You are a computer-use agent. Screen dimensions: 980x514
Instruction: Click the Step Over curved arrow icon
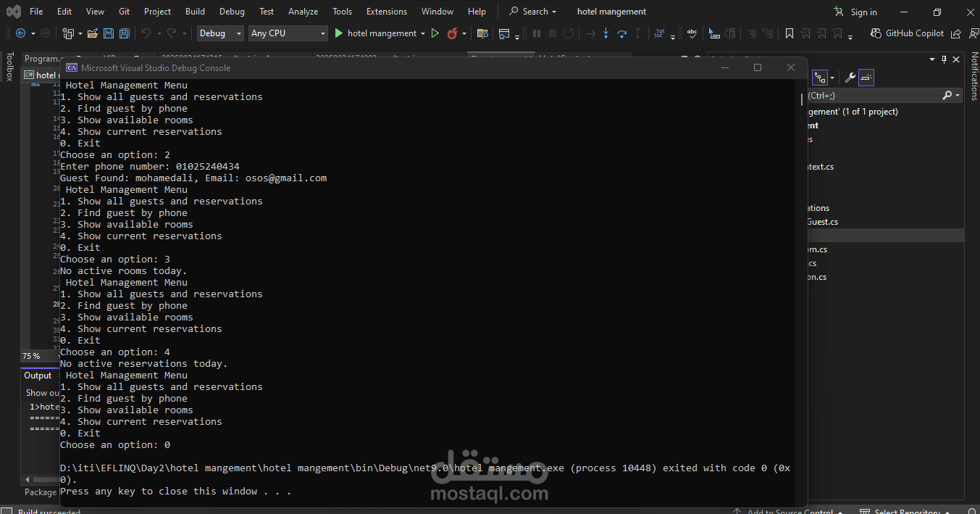point(622,33)
